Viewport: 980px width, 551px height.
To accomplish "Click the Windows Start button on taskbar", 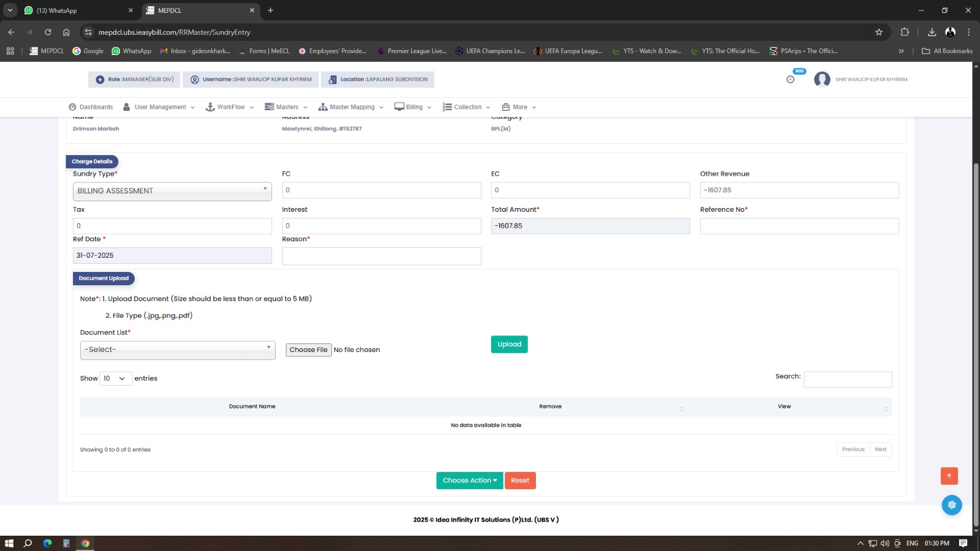I will click(x=9, y=543).
